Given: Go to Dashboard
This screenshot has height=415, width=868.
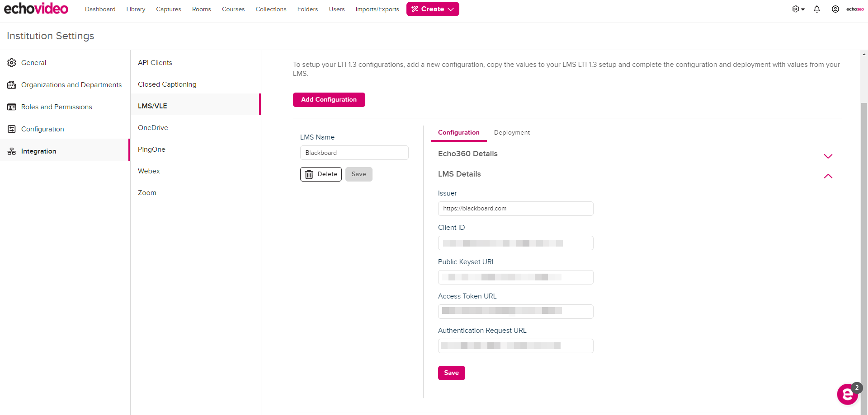Looking at the screenshot, I should point(100,9).
